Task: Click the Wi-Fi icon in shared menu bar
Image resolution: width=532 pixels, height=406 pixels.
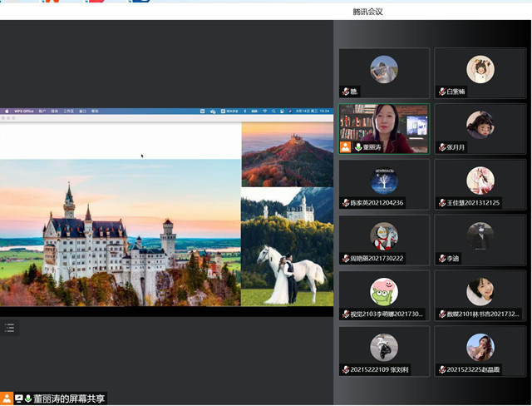Action: [264, 111]
